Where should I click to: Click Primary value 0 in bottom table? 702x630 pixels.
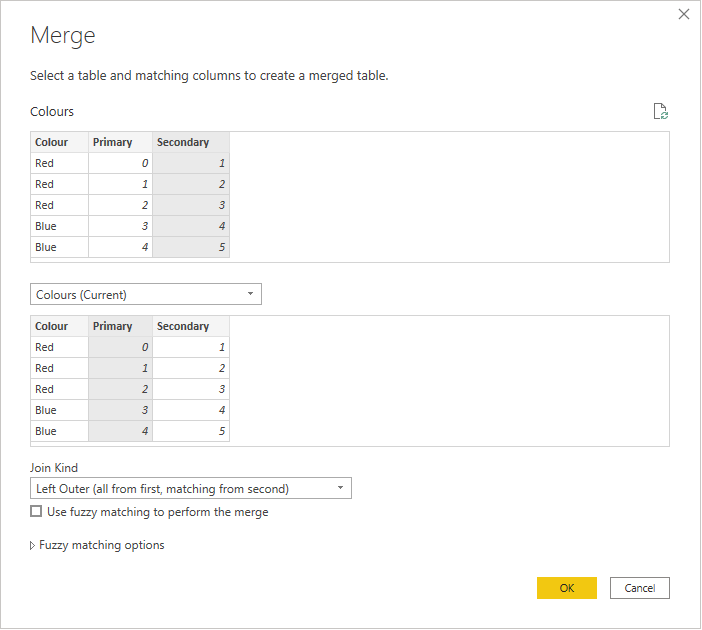120,347
